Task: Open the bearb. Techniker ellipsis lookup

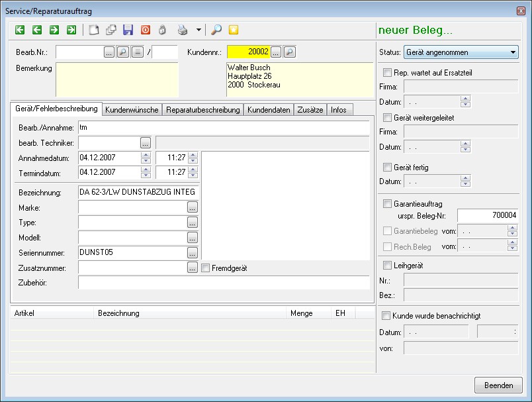Action: point(146,143)
